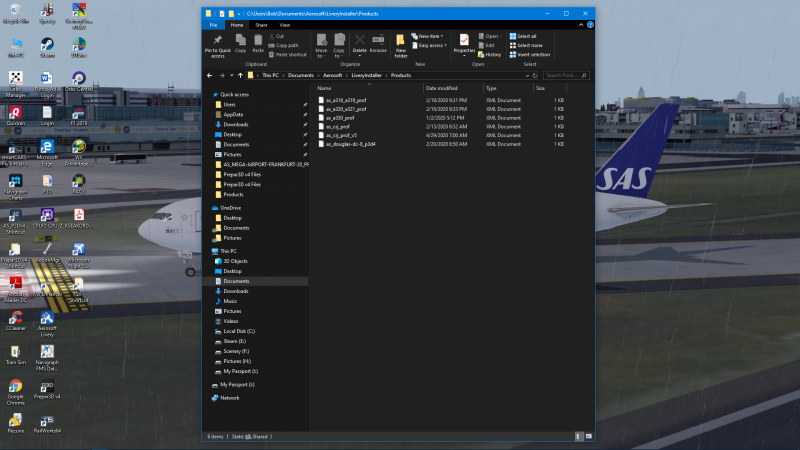Click Copy path in the ribbon

pos(283,45)
